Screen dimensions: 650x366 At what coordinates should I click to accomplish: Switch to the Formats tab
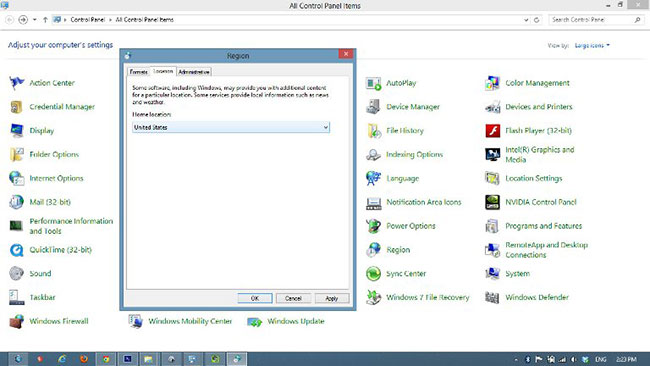coord(138,72)
